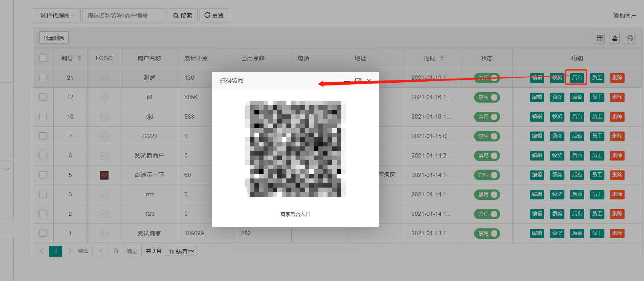
Task: Click 编辑 for merchant 123
Action: (537, 214)
